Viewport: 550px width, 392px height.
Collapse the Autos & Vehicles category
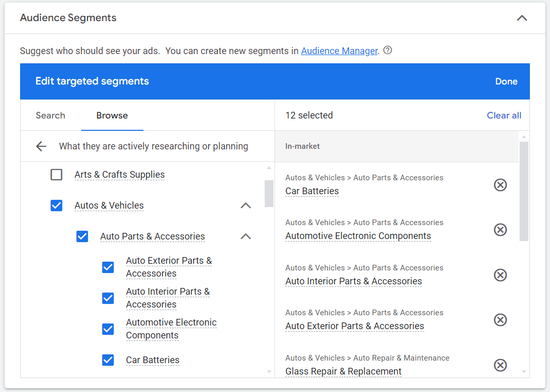[x=246, y=206]
